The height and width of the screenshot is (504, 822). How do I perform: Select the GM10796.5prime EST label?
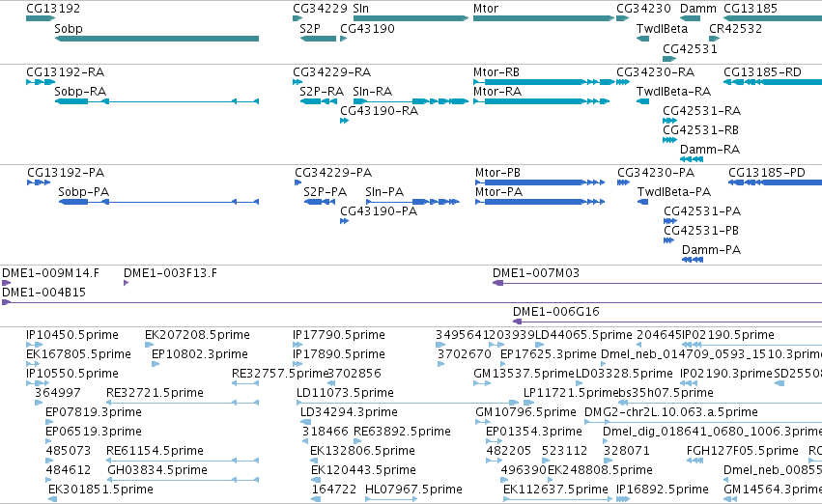point(525,412)
